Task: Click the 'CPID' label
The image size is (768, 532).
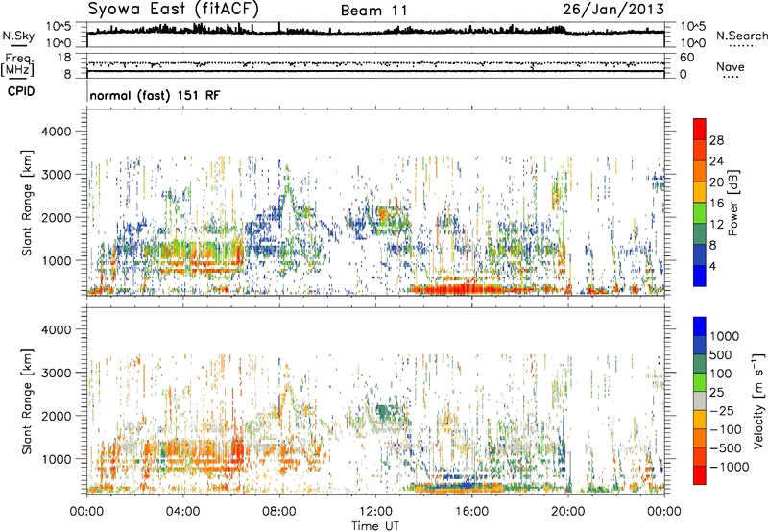Action: click(x=21, y=91)
